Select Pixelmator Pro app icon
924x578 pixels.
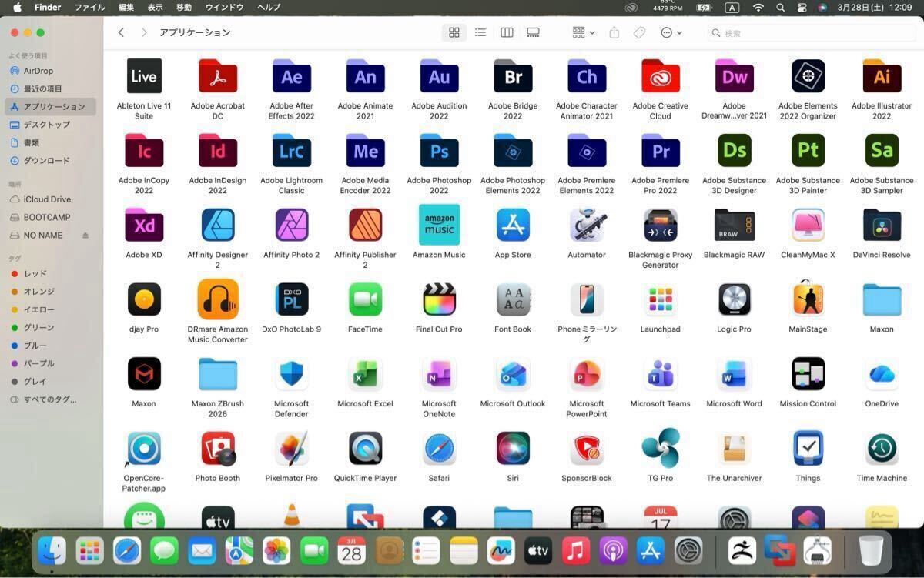(292, 449)
